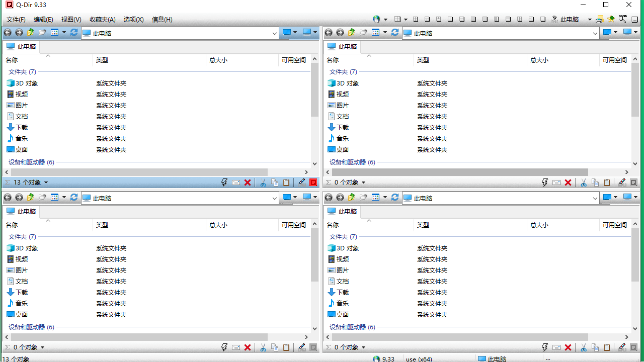The width and height of the screenshot is (644, 362).
Task: Sort by the 类型 column header in the top-left pane
Action: (102, 60)
